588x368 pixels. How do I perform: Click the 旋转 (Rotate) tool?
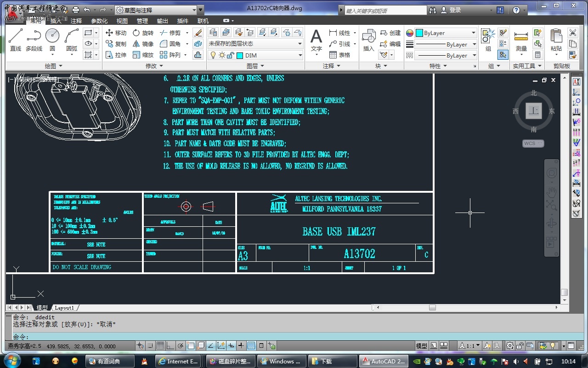143,33
